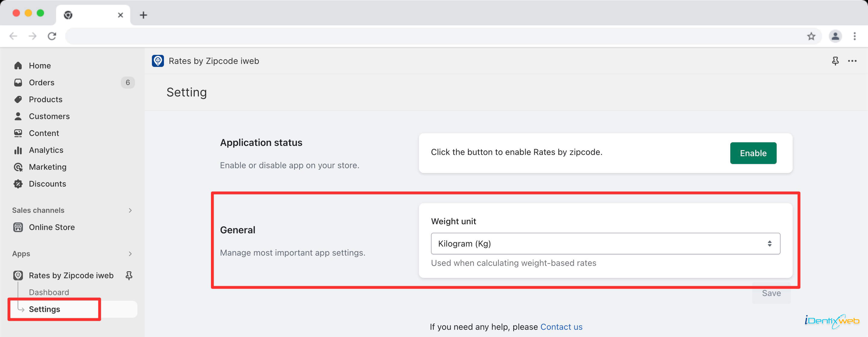Viewport: 868px width, 337px height.
Task: Click the Content image icon
Action: tap(18, 133)
